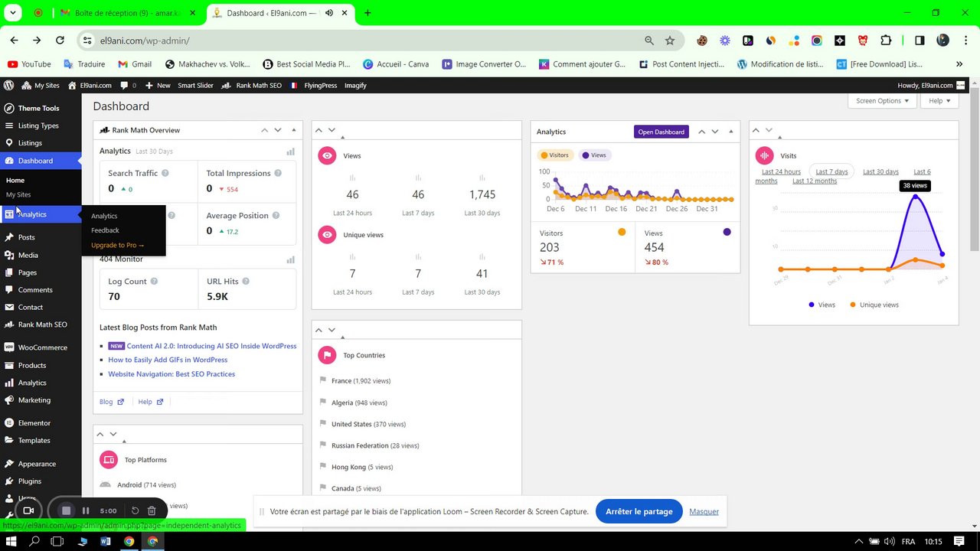Click the Masquer link
Image resolution: width=980 pixels, height=551 pixels.
(x=704, y=511)
